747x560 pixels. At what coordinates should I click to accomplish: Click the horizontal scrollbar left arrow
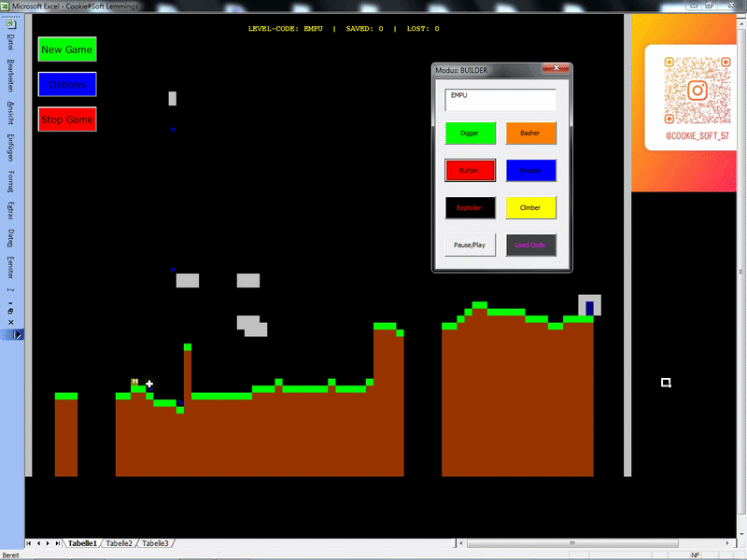coord(460,543)
